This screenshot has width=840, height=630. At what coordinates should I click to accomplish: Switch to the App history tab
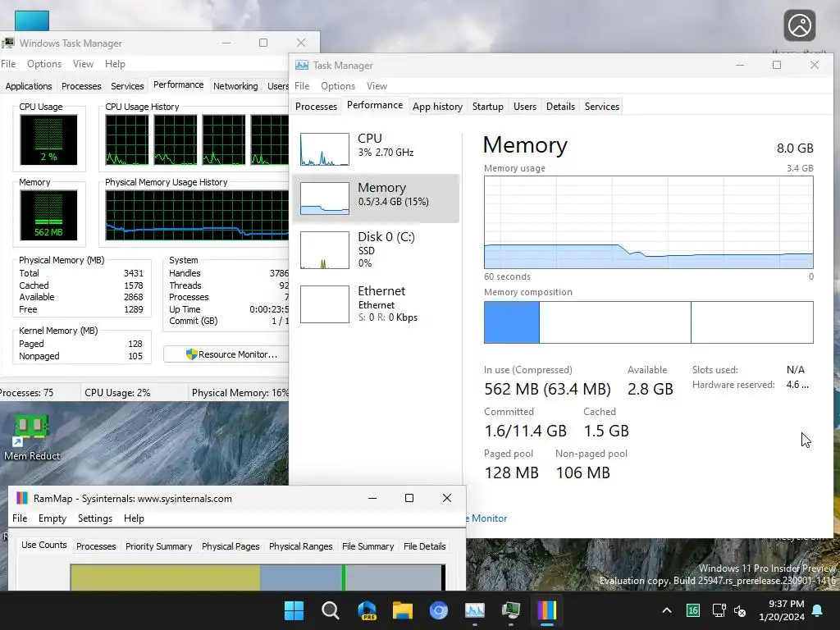437,106
